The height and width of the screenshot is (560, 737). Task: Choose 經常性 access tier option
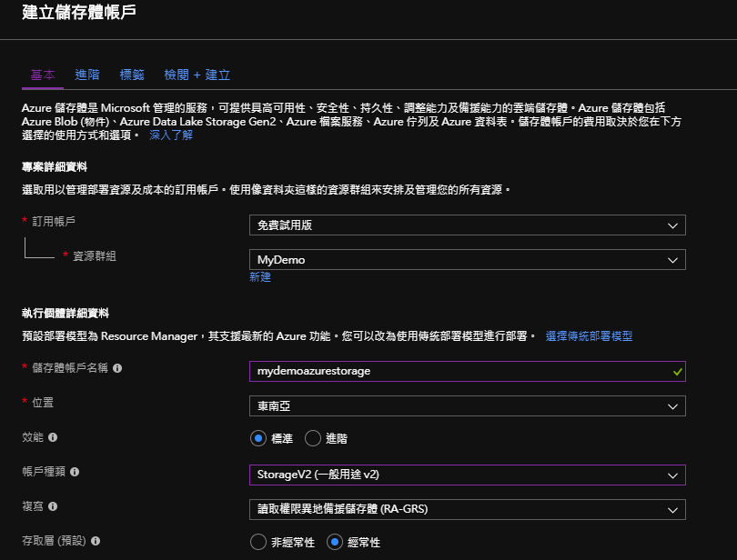[x=335, y=542]
